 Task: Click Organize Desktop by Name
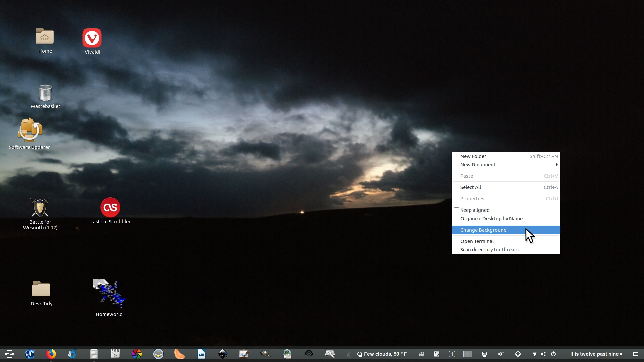(x=491, y=219)
